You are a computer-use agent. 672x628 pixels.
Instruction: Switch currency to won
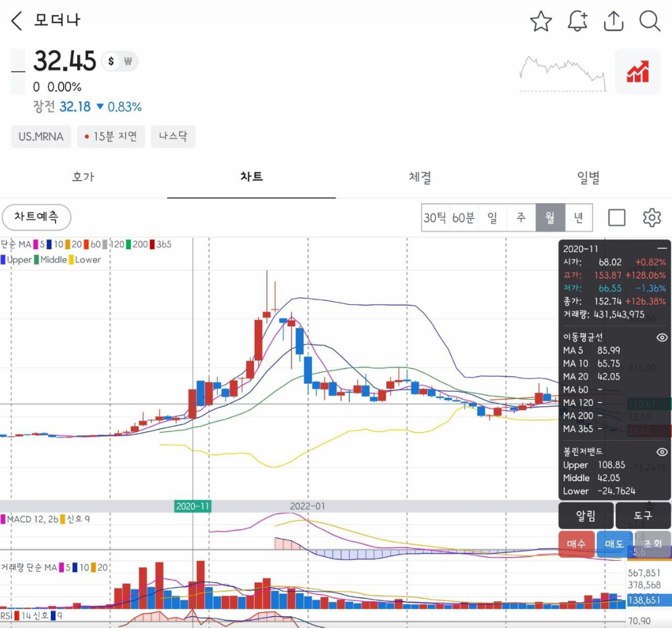tap(128, 61)
